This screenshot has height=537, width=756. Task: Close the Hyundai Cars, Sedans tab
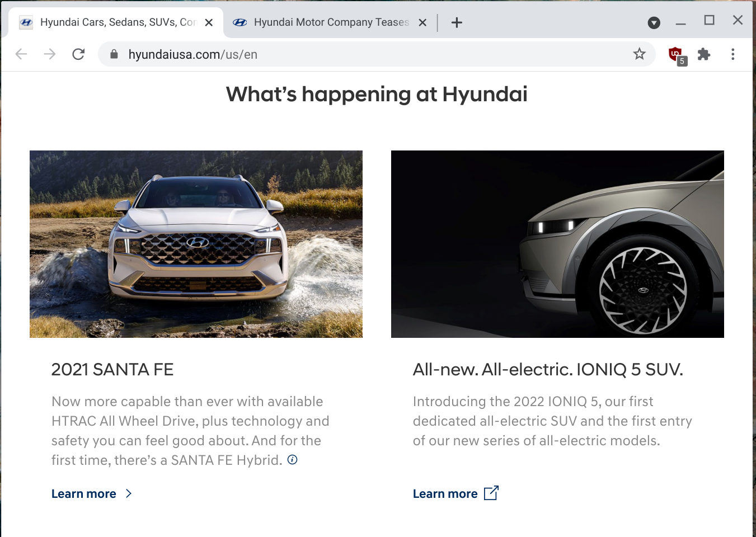tap(209, 22)
